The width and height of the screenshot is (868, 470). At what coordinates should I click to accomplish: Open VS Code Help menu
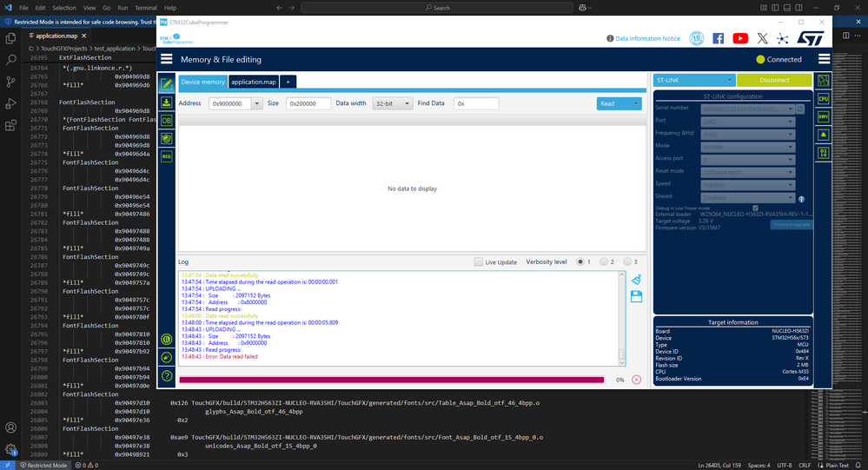point(170,8)
